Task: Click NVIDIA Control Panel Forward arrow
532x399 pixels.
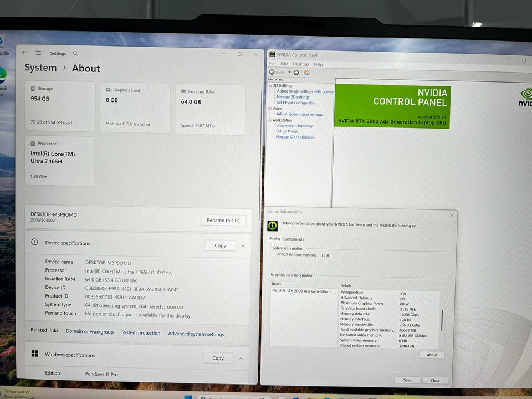Action: click(x=296, y=73)
